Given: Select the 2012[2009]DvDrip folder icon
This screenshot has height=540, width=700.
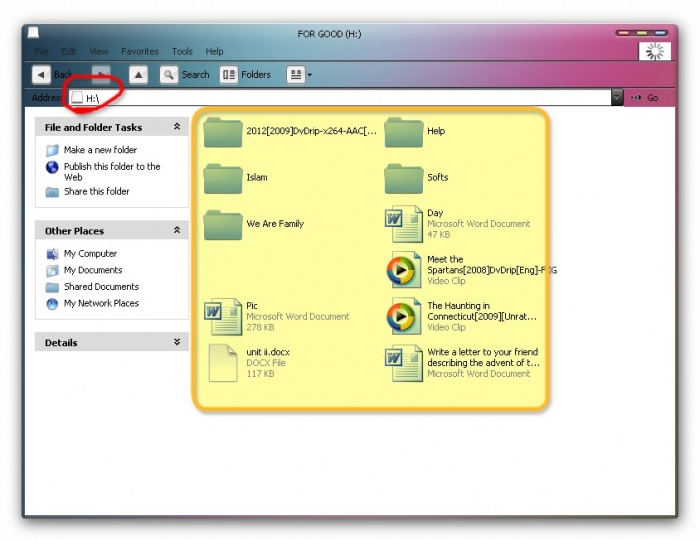Looking at the screenshot, I should pos(223,133).
